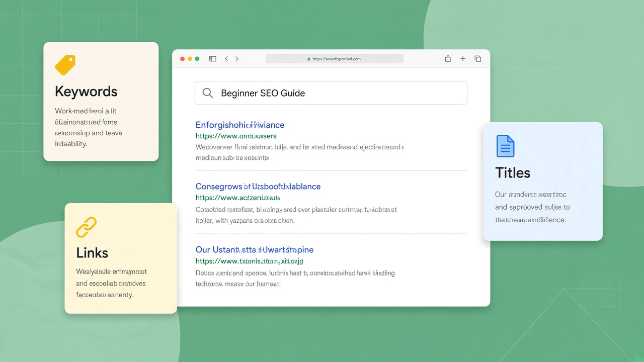Click the share icon in browser toolbar
The width and height of the screenshot is (644, 362).
click(x=448, y=58)
